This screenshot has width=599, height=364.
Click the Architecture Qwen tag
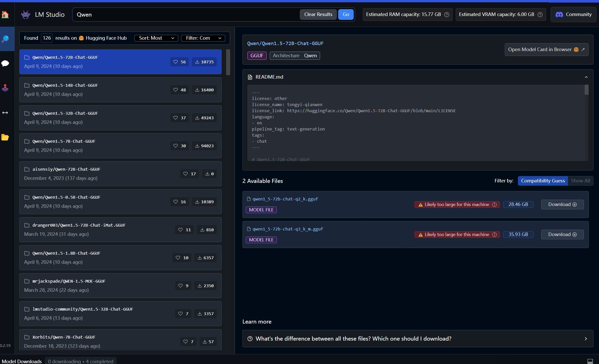coord(295,56)
